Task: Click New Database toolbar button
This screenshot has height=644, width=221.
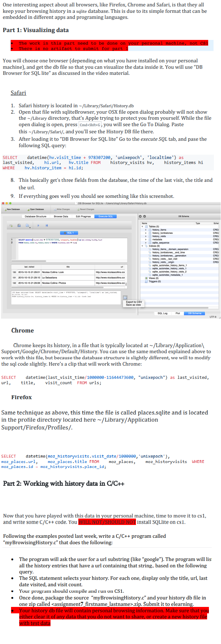Action: coord(12,210)
